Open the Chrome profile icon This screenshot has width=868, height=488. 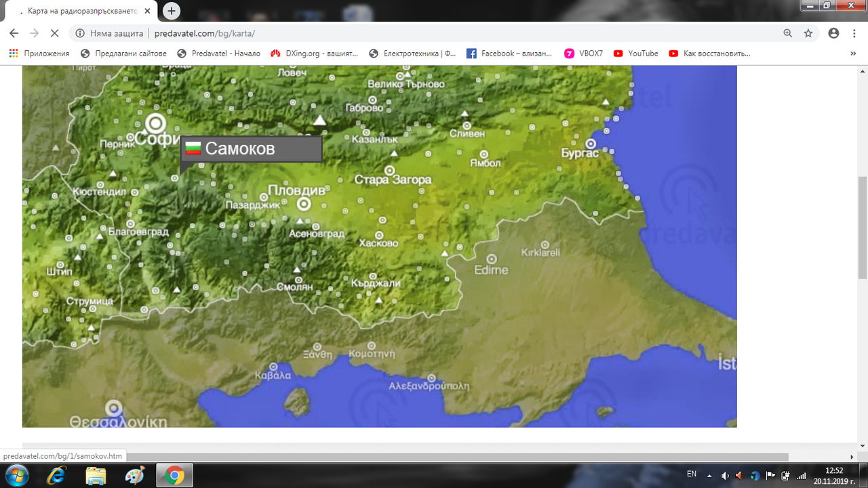pyautogui.click(x=834, y=33)
